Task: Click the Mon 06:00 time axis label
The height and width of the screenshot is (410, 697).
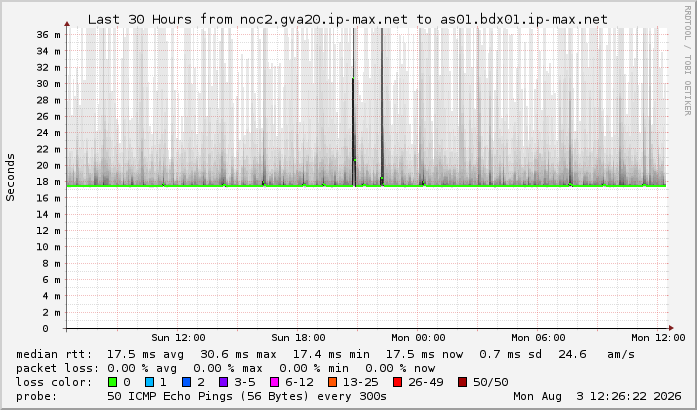Action: coord(538,338)
